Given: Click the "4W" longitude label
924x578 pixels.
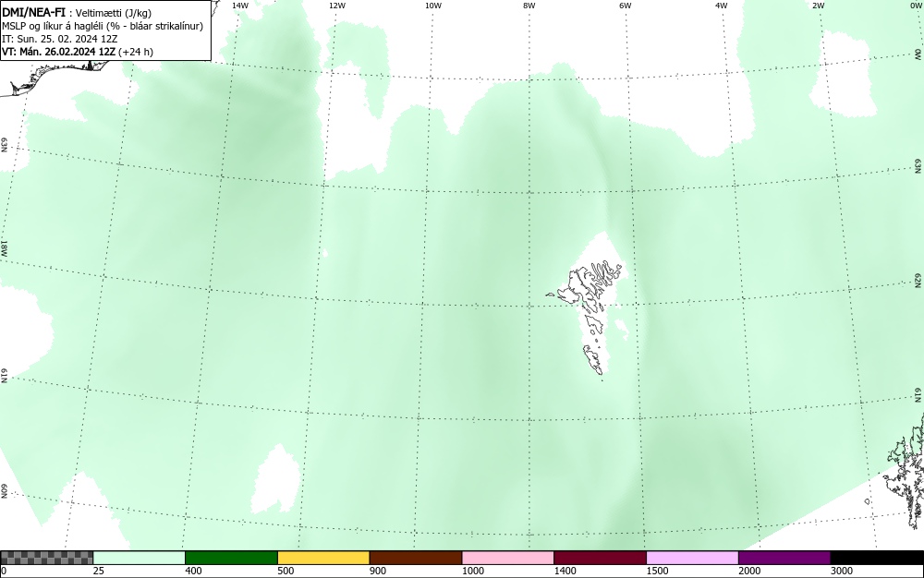Looking at the screenshot, I should click(x=722, y=6).
